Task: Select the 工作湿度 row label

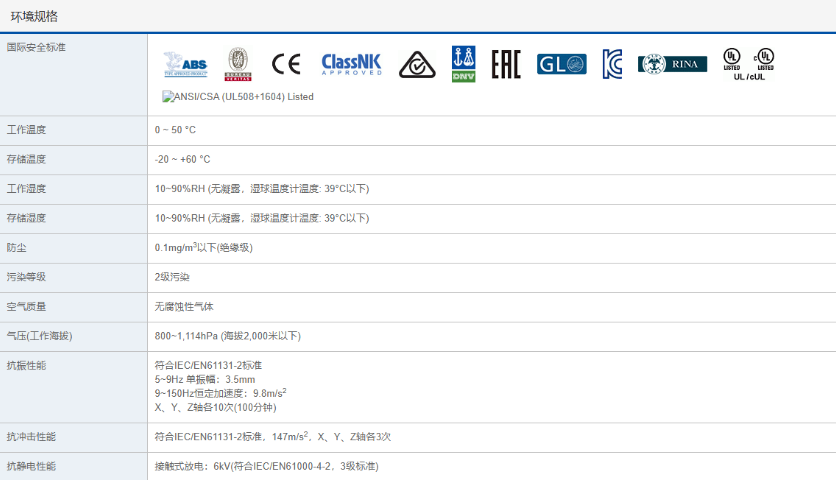Action: [26, 188]
